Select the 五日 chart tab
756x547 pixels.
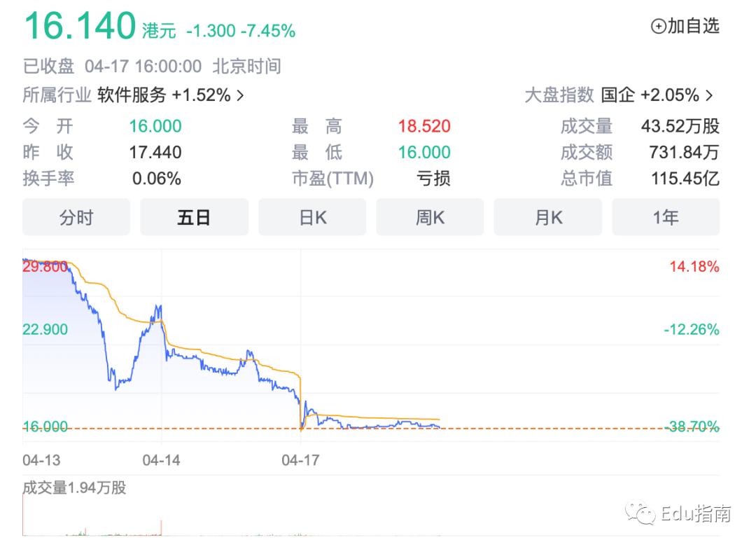click(x=195, y=217)
